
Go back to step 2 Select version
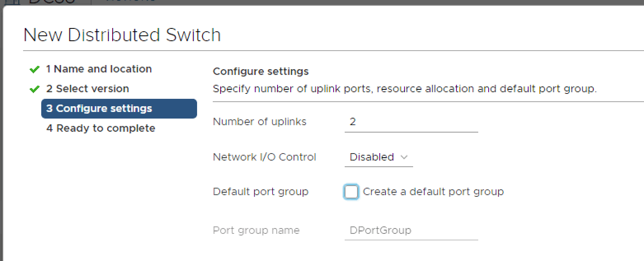pyautogui.click(x=87, y=89)
